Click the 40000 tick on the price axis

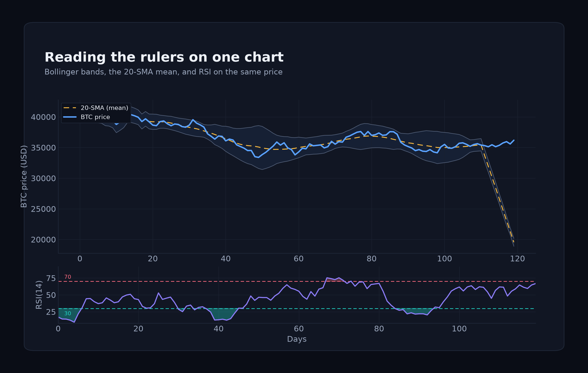point(43,117)
